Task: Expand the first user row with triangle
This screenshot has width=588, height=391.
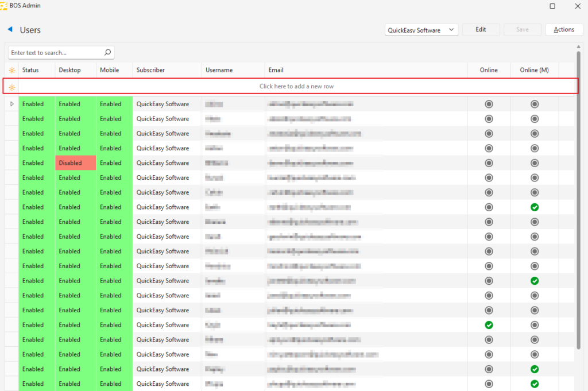Action: point(12,104)
